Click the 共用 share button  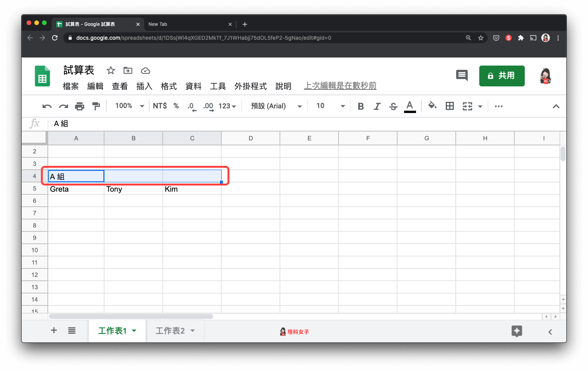[502, 76]
